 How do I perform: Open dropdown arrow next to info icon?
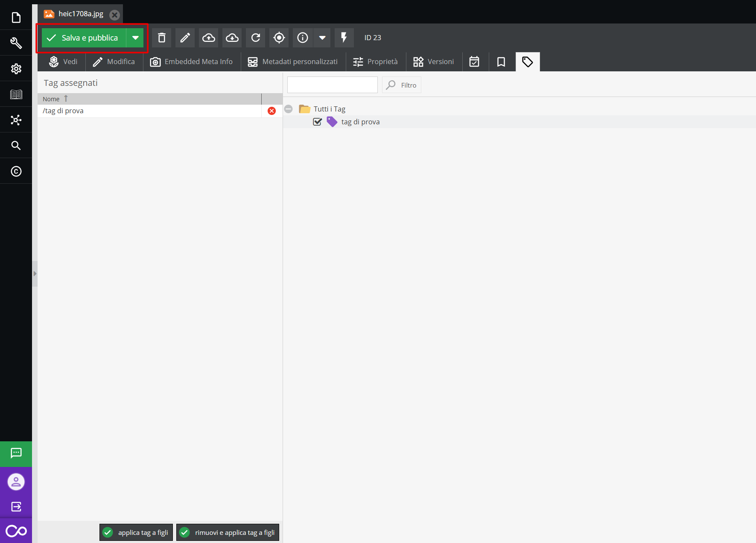[x=322, y=38]
